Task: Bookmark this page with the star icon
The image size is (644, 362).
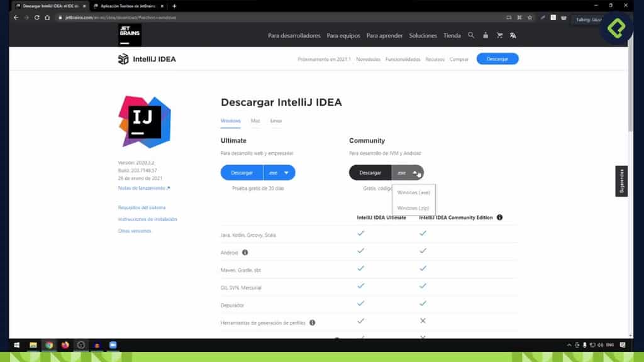Action: (530, 18)
